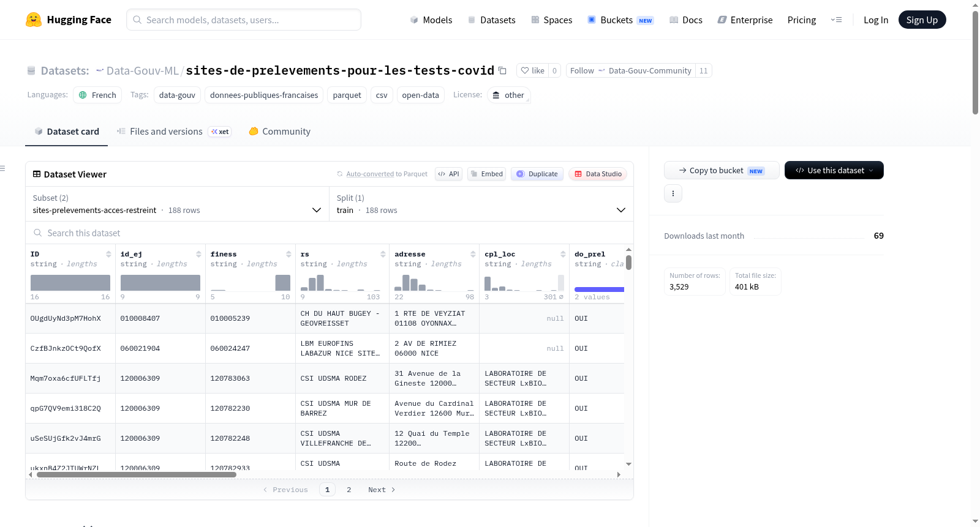The image size is (980, 527).
Task: Follow Data-Gouv-Community
Action: click(x=631, y=70)
